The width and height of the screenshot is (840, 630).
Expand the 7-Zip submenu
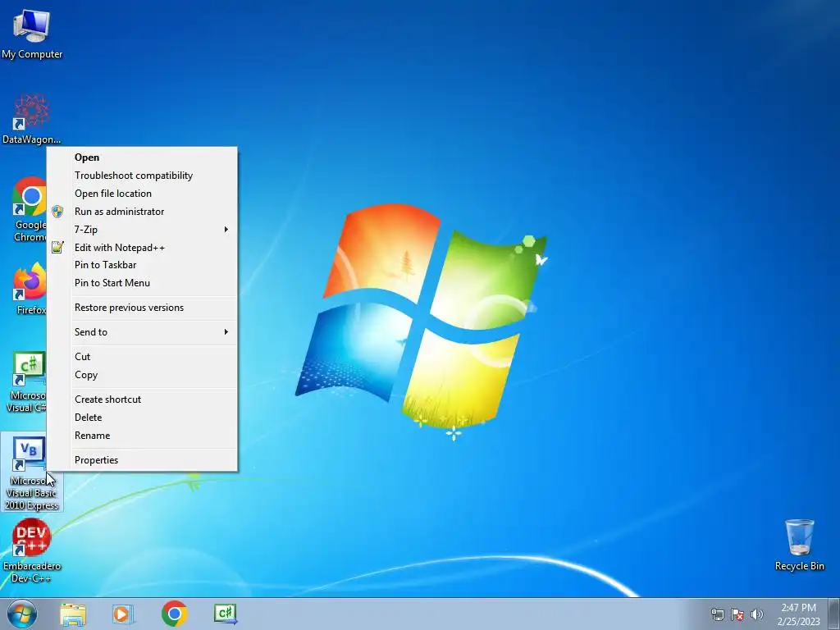tap(142, 230)
